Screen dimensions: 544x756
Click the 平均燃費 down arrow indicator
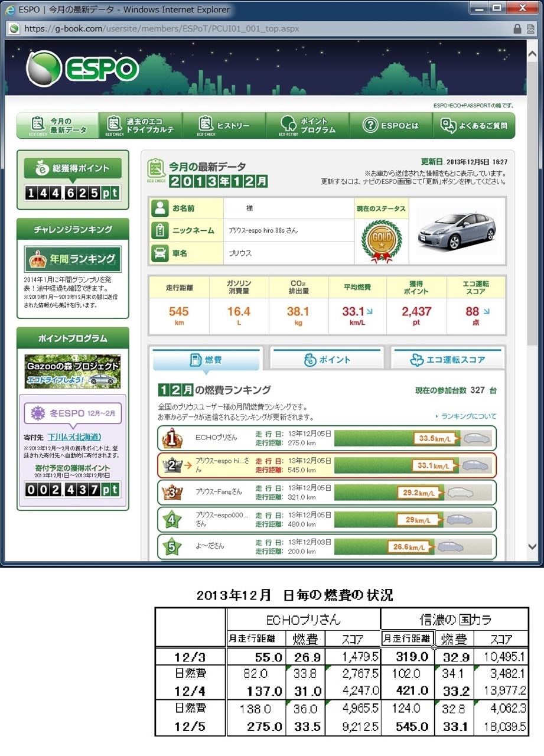click(369, 311)
